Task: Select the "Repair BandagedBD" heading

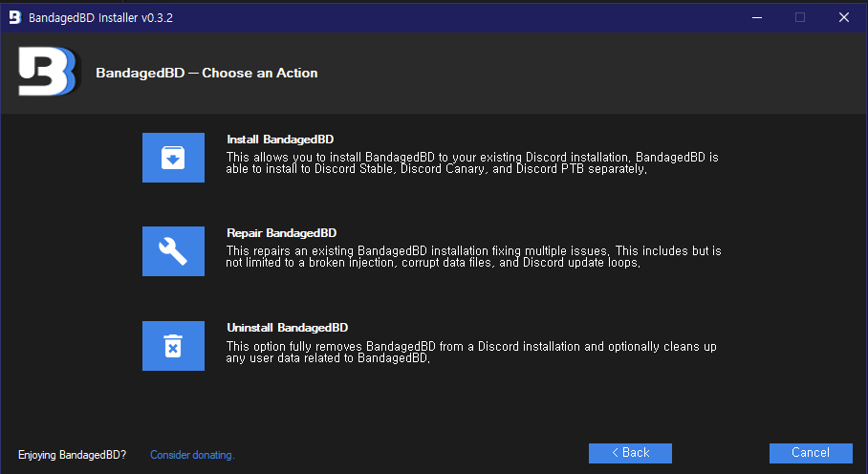Action: coord(281,233)
